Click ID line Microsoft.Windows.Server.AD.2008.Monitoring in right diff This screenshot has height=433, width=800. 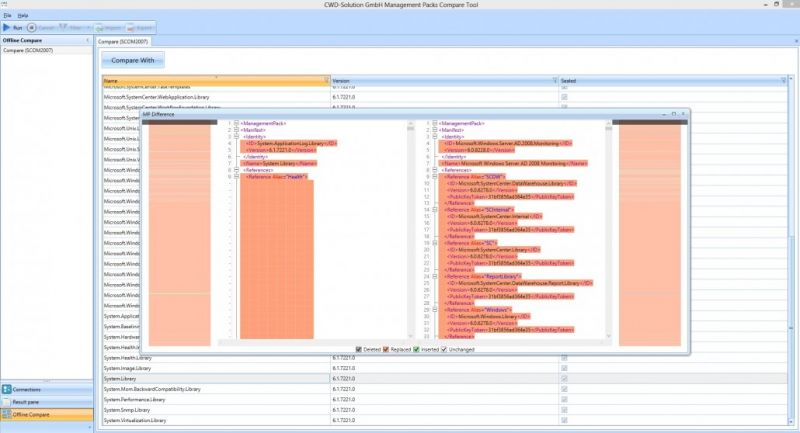[x=507, y=143]
